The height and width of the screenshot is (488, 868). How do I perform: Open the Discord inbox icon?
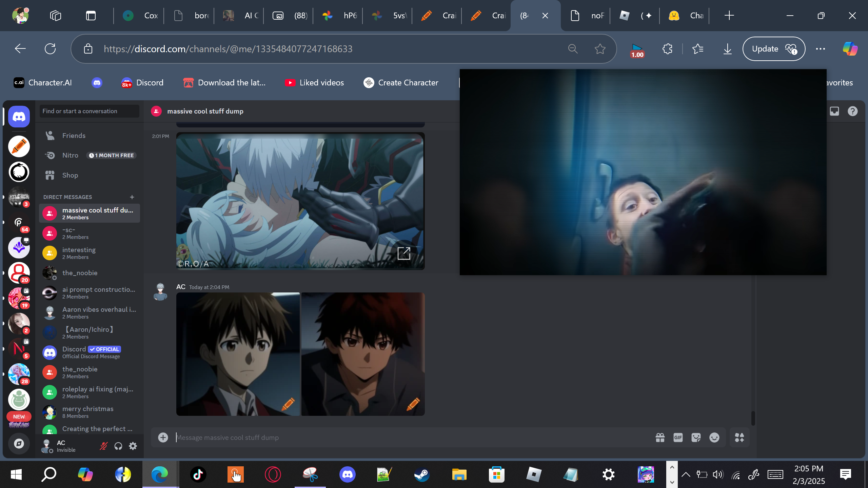pos(834,111)
